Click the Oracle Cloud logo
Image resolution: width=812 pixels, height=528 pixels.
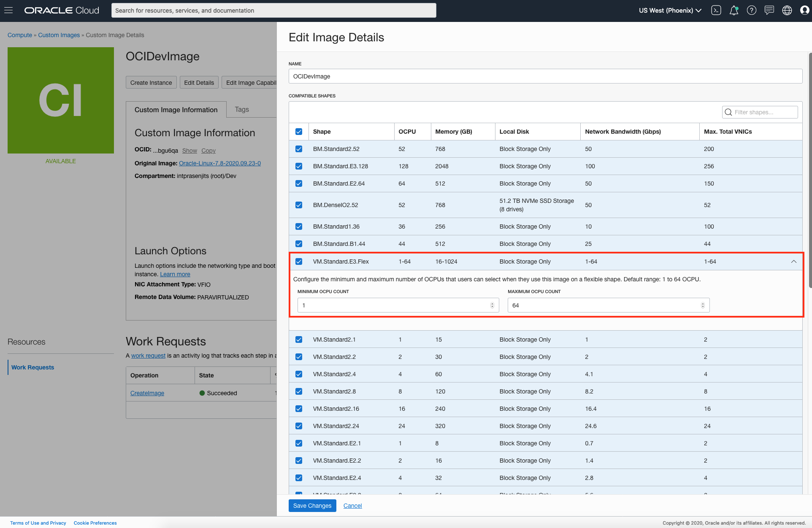(62, 10)
